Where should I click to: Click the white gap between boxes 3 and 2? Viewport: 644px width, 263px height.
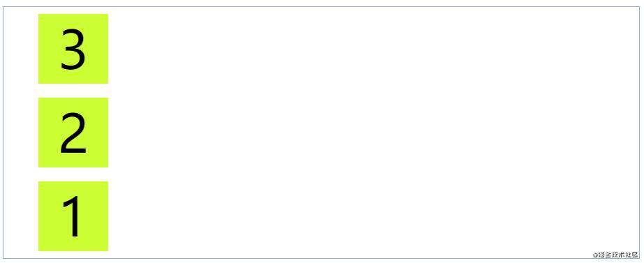point(73,91)
